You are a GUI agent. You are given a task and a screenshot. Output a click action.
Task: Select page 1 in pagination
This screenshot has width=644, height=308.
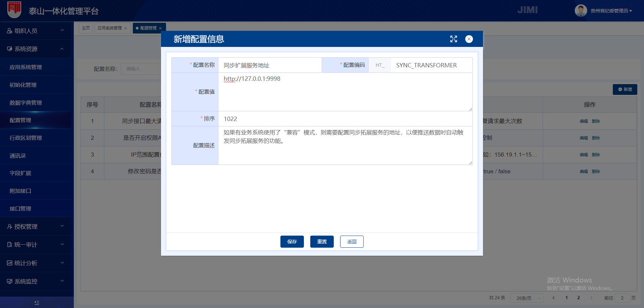tap(567, 298)
